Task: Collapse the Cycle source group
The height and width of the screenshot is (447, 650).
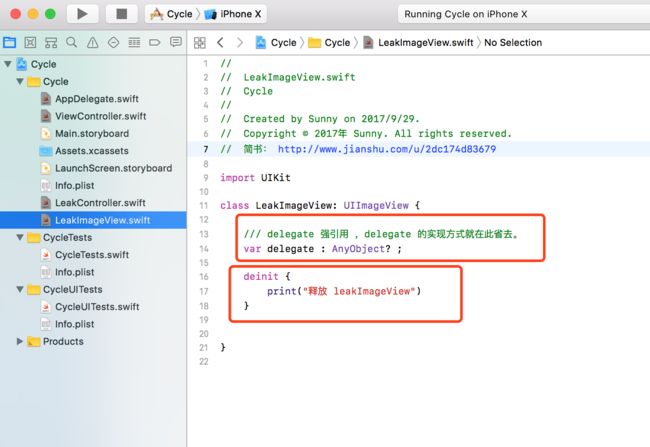Action: 19,81
